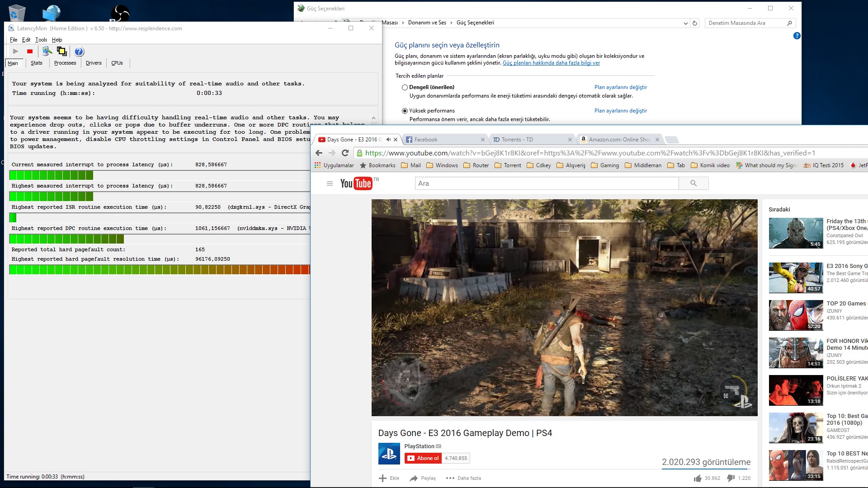The height and width of the screenshot is (488, 868).
Task: Switch to the Torrents - TD browser tab
Action: click(x=532, y=140)
